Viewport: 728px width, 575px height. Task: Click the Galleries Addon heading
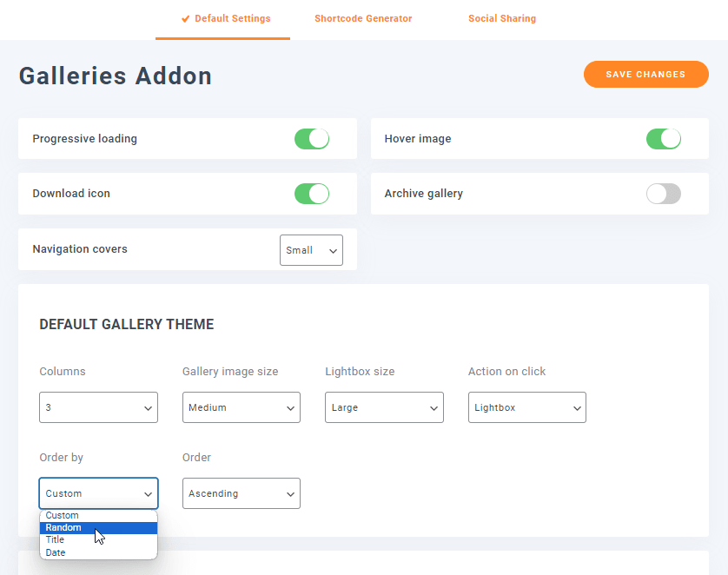point(116,76)
